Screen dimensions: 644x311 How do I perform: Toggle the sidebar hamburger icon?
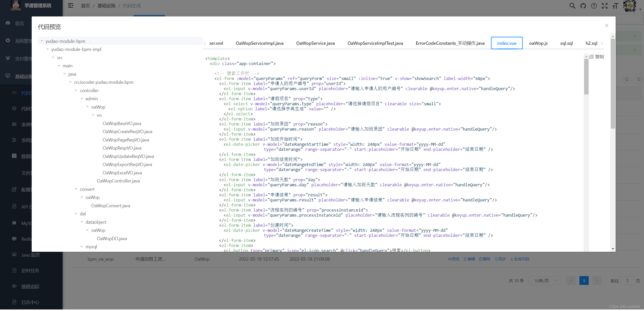pyautogui.click(x=71, y=6)
